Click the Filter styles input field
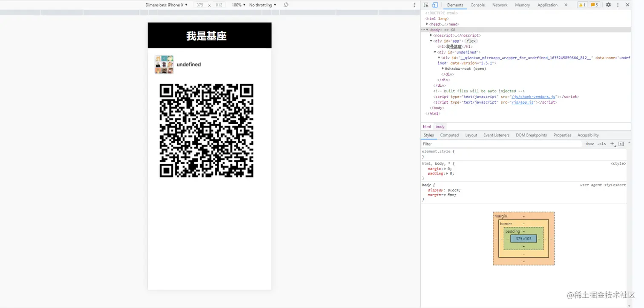Screen dimensions: 644x308 coord(502,144)
